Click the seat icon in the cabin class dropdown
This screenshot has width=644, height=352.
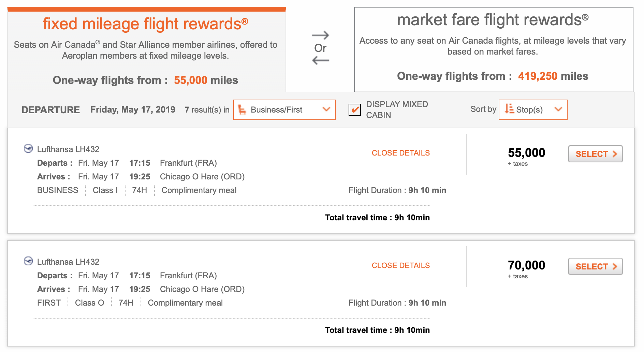pos(243,109)
